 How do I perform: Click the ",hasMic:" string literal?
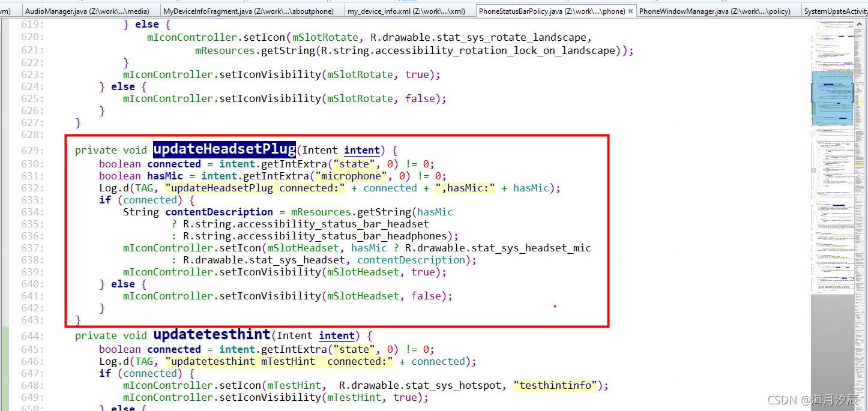(x=465, y=188)
